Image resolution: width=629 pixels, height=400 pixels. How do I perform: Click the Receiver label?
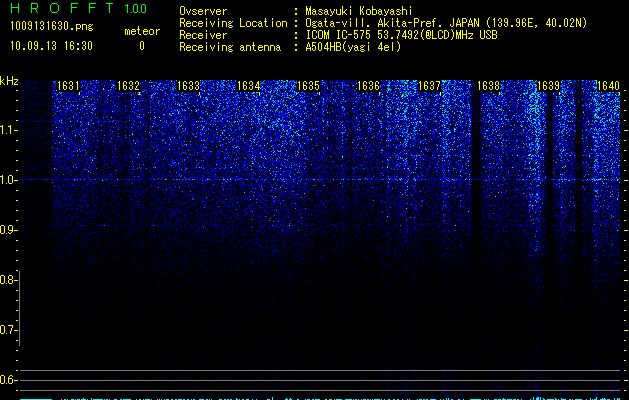click(x=203, y=35)
